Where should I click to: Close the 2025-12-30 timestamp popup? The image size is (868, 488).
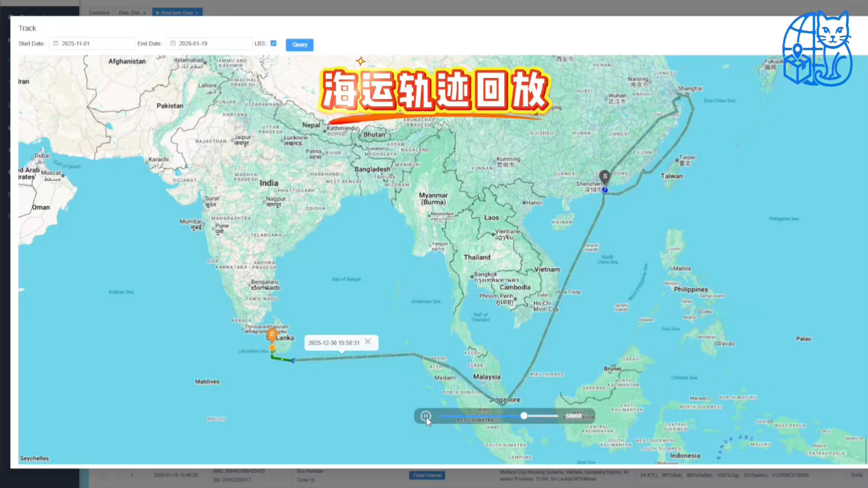coord(368,342)
